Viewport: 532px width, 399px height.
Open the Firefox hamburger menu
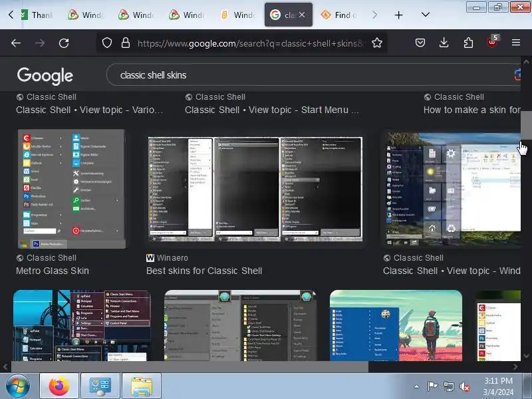pos(516,43)
